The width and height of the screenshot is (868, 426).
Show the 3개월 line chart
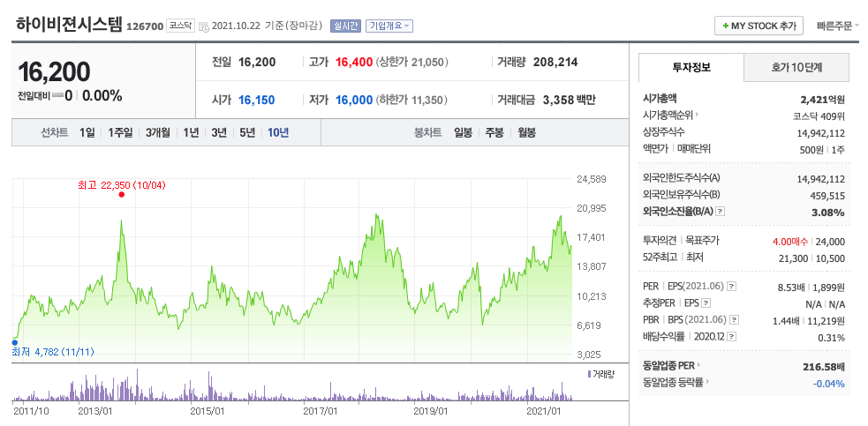(x=158, y=133)
